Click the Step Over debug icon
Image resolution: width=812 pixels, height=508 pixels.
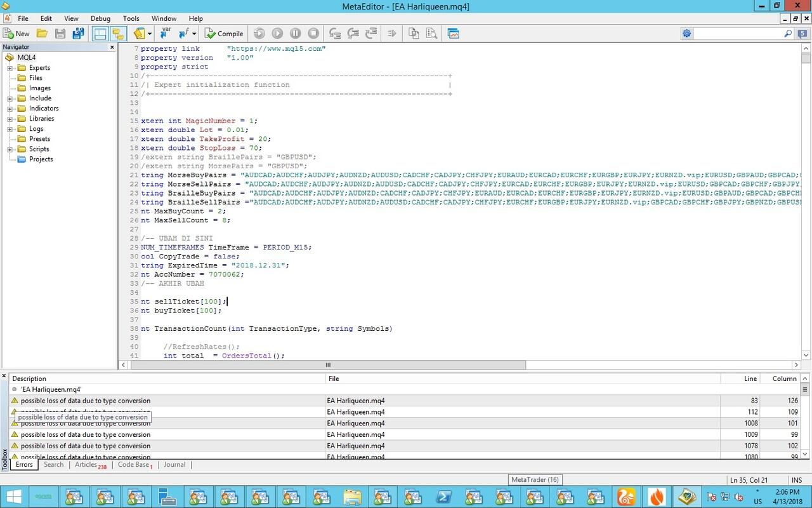point(353,34)
